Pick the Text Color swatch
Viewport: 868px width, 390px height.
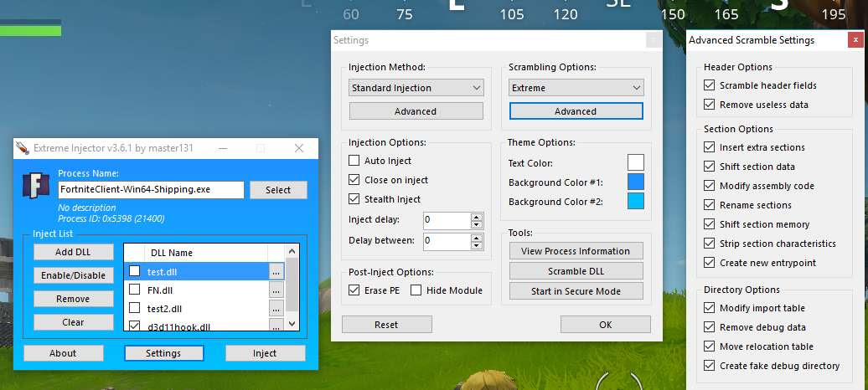[635, 162]
